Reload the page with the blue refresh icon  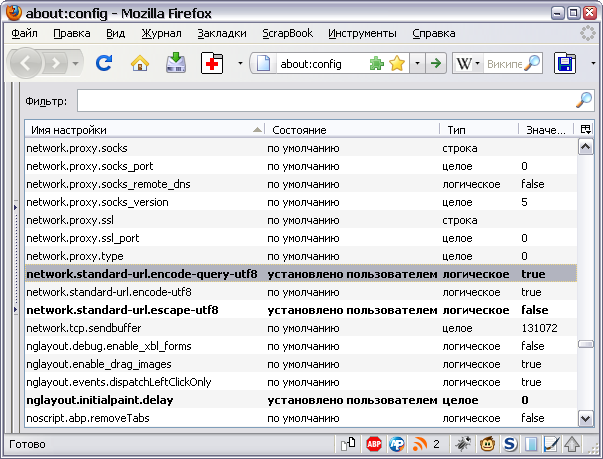(x=104, y=63)
